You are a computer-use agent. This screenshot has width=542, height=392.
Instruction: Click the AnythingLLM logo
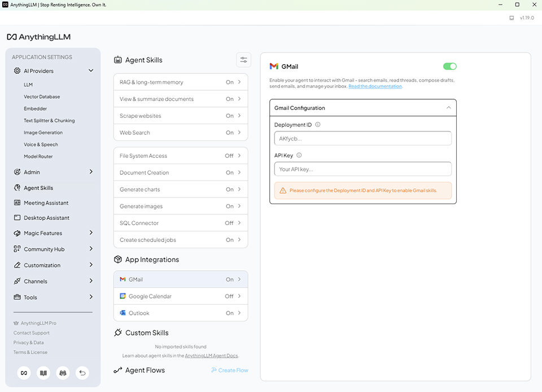[x=39, y=37]
